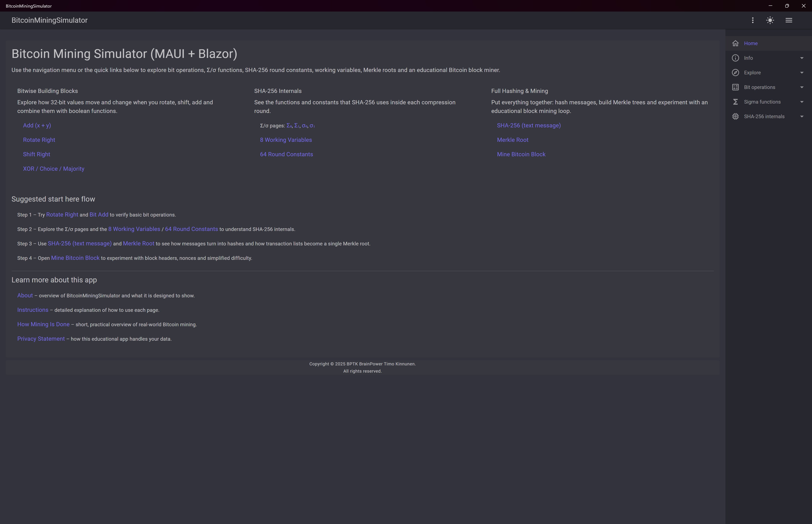Click the SHA-256 internals chip icon
Image resolution: width=812 pixels, height=524 pixels.
coord(735,116)
